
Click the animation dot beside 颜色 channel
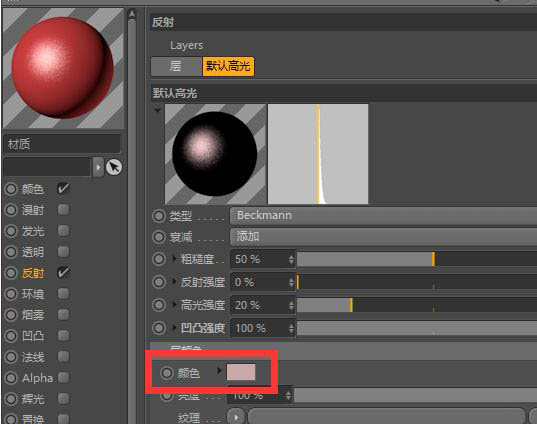[11, 189]
